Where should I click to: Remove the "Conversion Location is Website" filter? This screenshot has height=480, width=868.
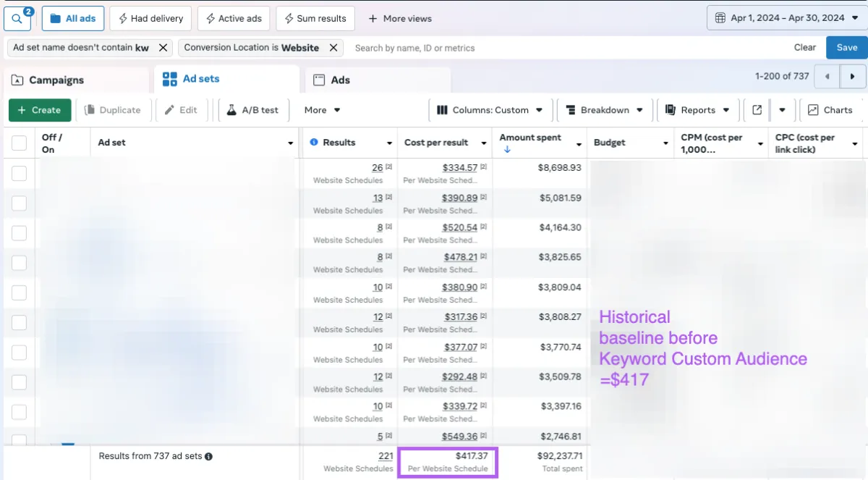(x=333, y=48)
